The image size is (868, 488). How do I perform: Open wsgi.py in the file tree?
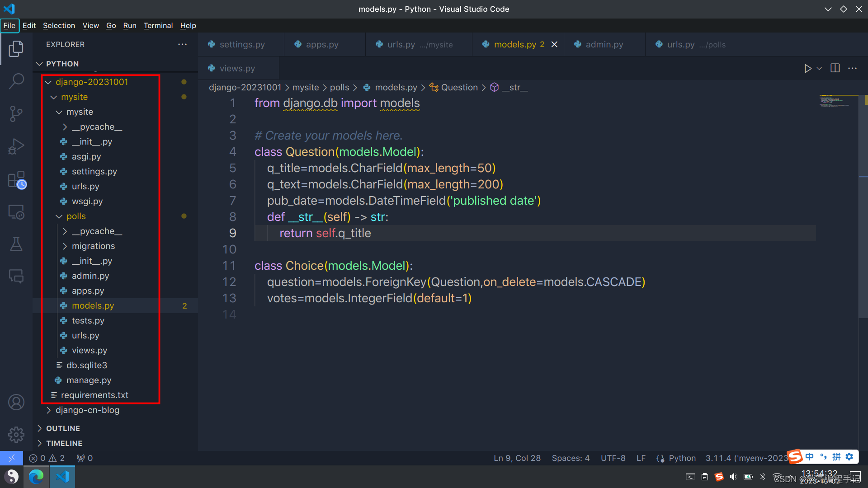(87, 202)
